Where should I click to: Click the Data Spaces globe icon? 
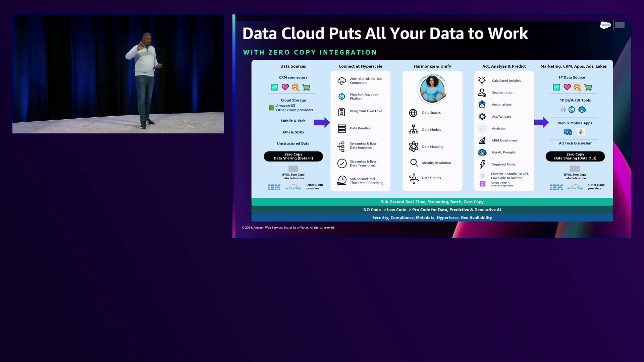click(413, 113)
